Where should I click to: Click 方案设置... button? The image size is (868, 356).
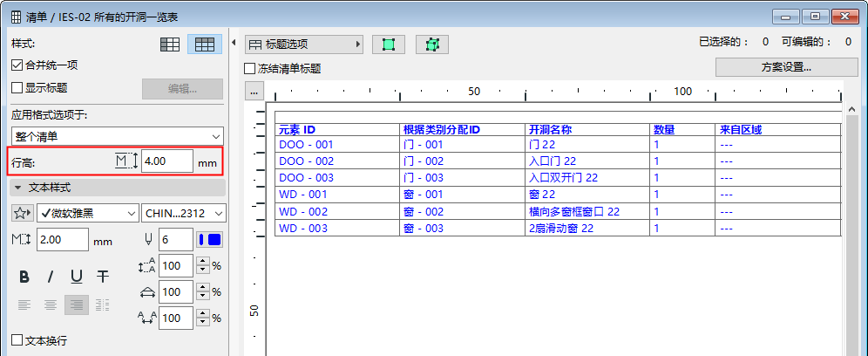click(x=786, y=68)
